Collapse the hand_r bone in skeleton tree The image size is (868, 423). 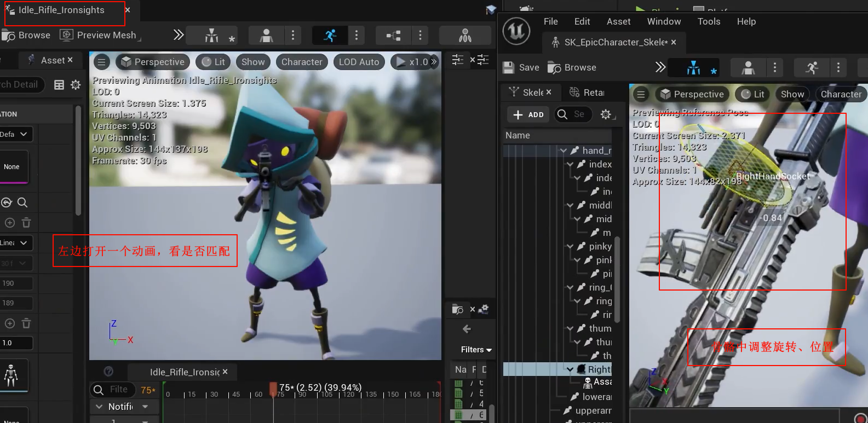[564, 150]
